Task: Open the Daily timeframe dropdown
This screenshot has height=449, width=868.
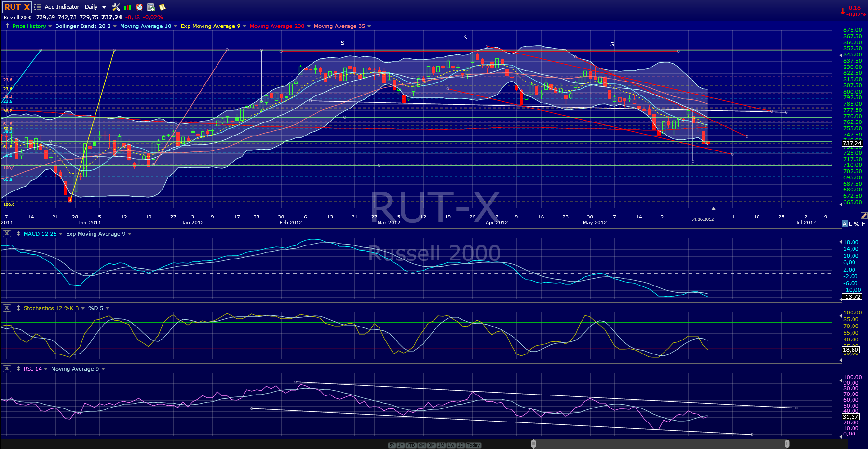Action: 95,7
